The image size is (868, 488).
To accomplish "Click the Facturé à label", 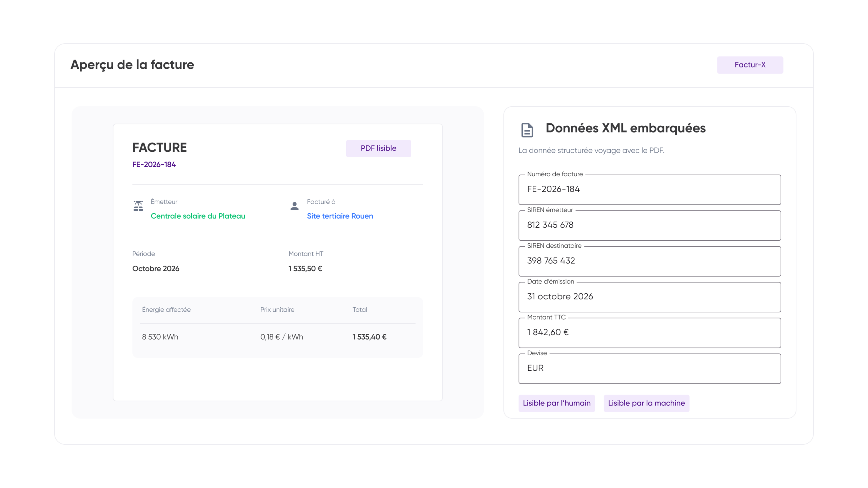I will pyautogui.click(x=321, y=202).
